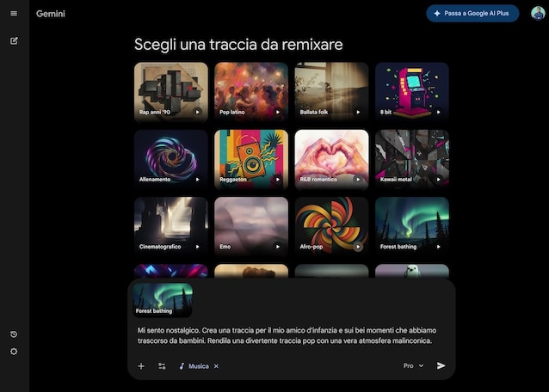Image resolution: width=549 pixels, height=392 pixels.
Task: Click the plus icon to add files
Action: [141, 366]
